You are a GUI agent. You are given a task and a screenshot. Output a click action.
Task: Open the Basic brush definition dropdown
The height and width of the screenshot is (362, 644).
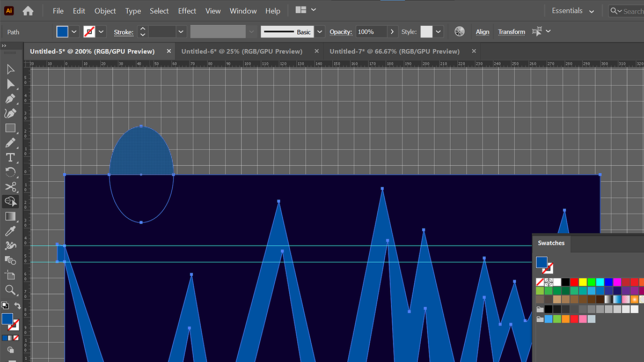pyautogui.click(x=320, y=32)
